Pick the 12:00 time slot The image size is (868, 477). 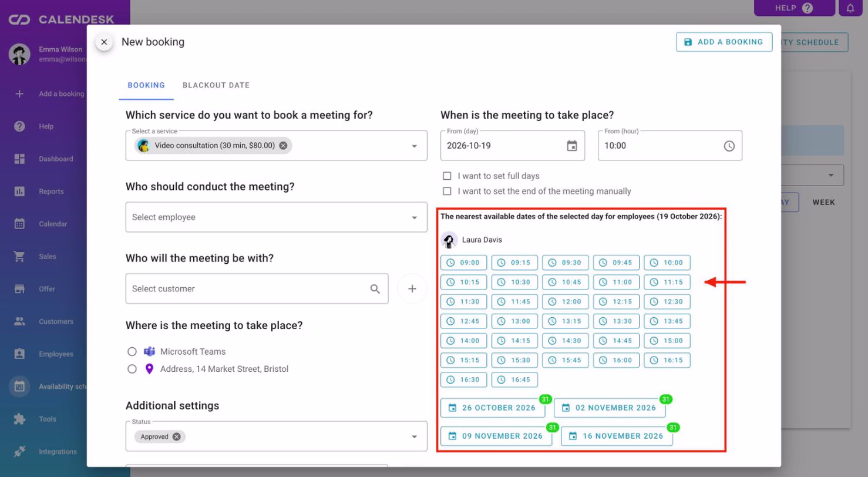(566, 301)
